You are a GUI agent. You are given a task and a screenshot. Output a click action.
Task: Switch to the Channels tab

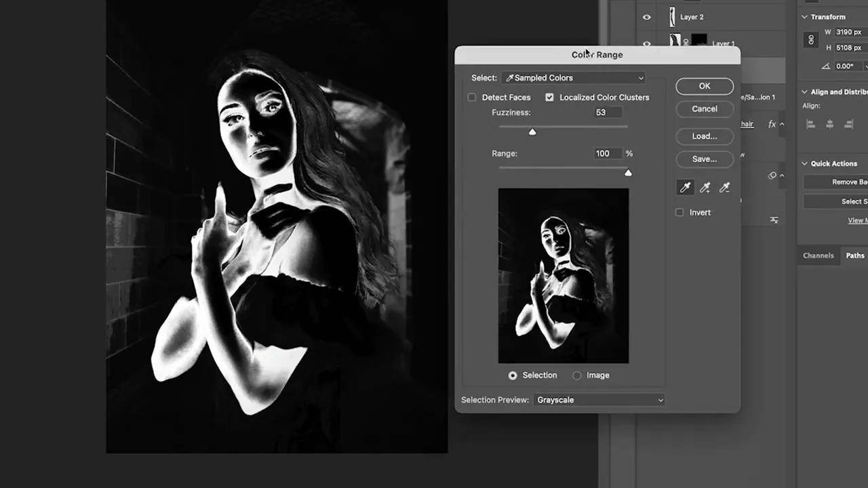pyautogui.click(x=818, y=256)
